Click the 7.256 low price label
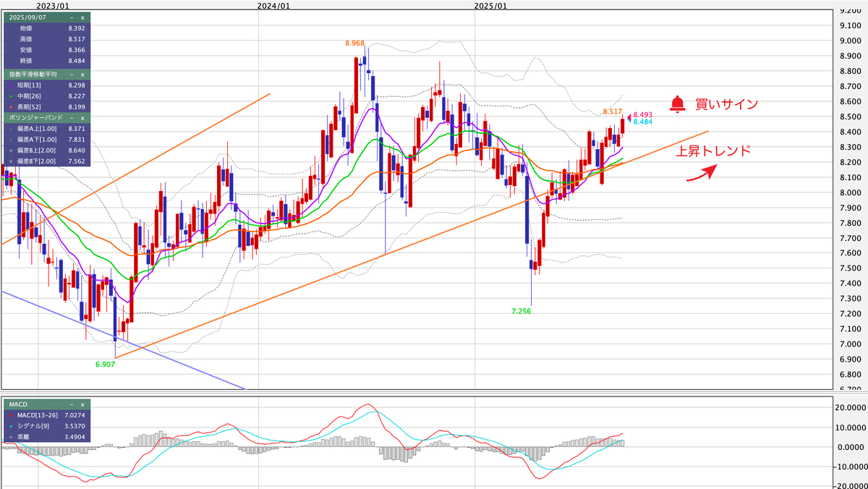 (x=521, y=311)
